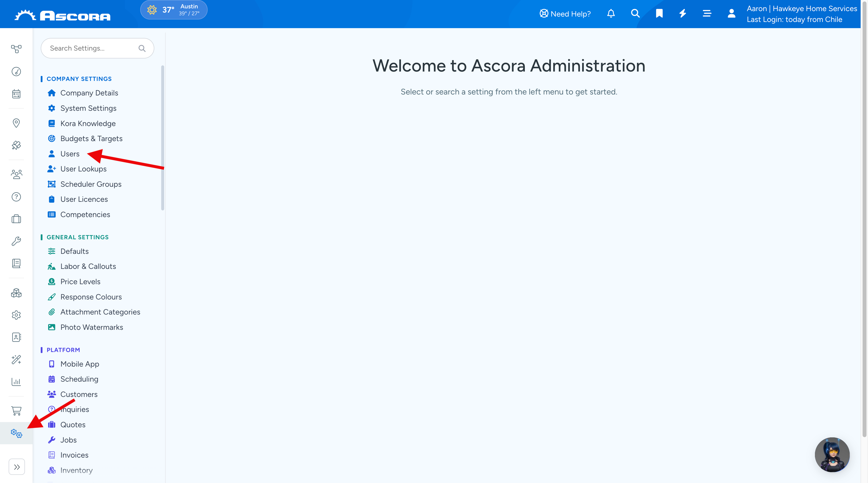Open User Lookups
Image resolution: width=868 pixels, height=483 pixels.
point(77,169)
